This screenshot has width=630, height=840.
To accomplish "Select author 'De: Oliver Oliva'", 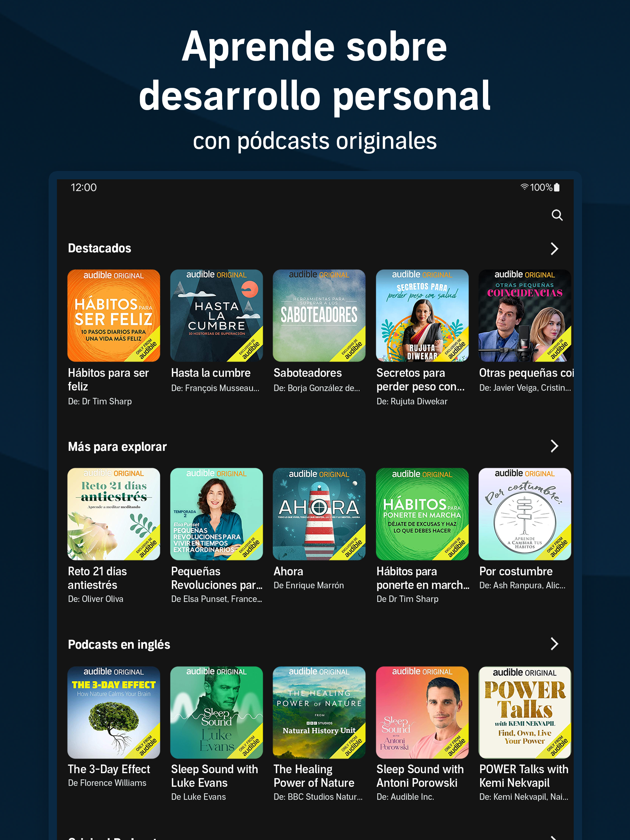I will click(96, 599).
